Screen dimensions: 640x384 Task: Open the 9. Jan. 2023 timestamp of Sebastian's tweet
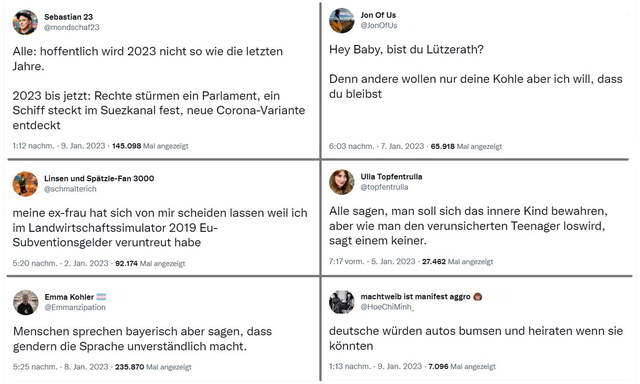(83, 146)
